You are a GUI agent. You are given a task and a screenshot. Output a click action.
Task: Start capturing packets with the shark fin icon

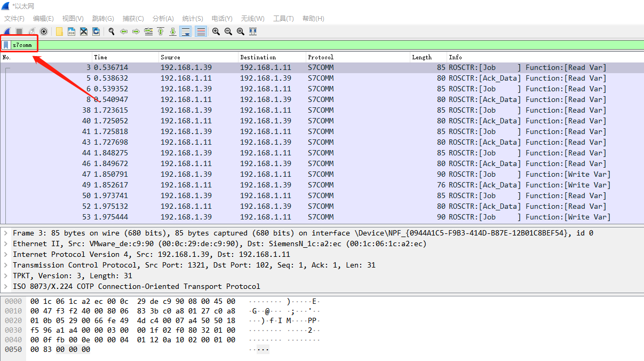[7, 32]
